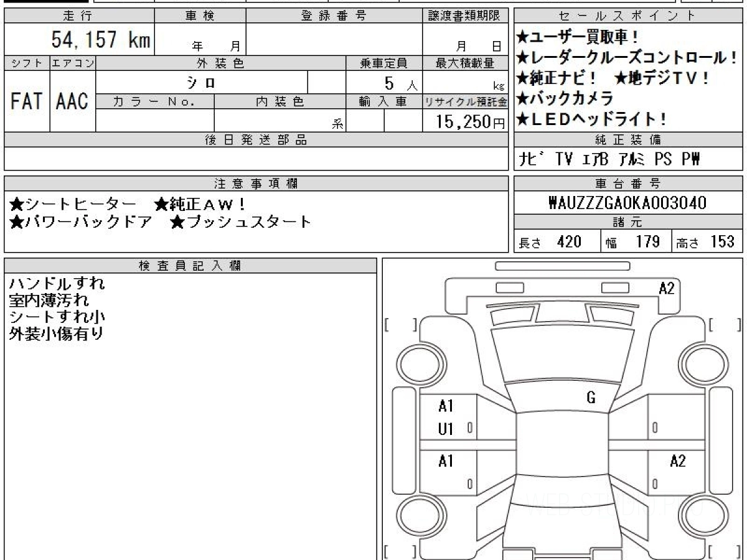Click the height value 153

[722, 242]
